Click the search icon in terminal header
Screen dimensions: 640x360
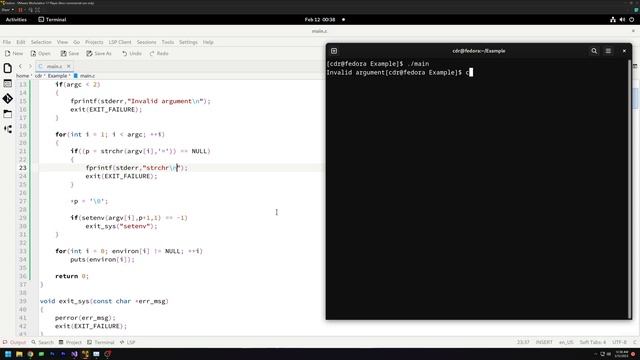click(594, 51)
